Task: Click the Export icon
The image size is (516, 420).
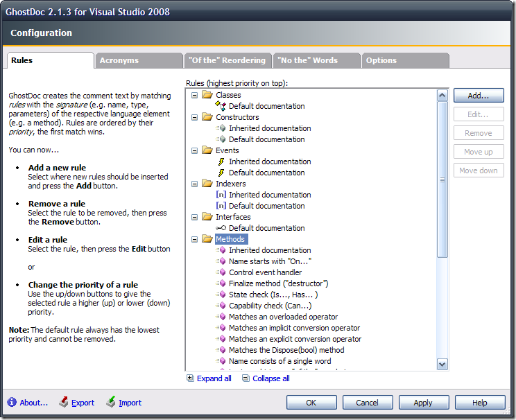Action: (64, 402)
